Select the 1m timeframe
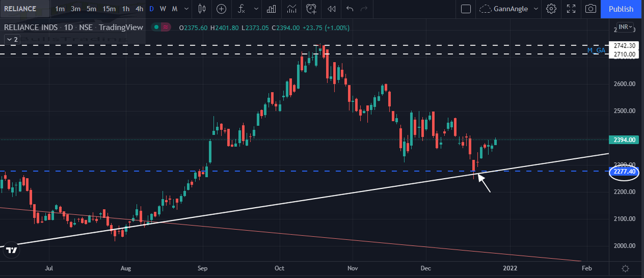Screen dimensions: 644x278 (60, 9)
